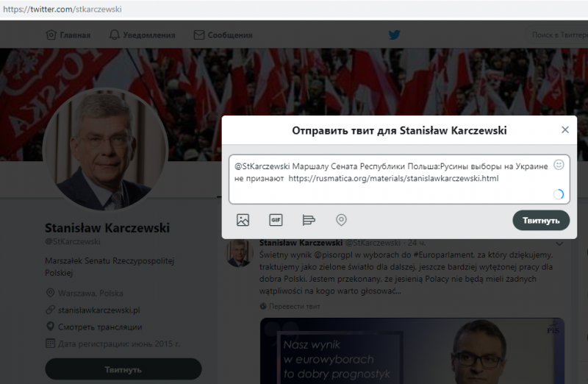Click the Твитнуть button under the profile
Viewport: 588px width, 384px height.
(x=123, y=369)
